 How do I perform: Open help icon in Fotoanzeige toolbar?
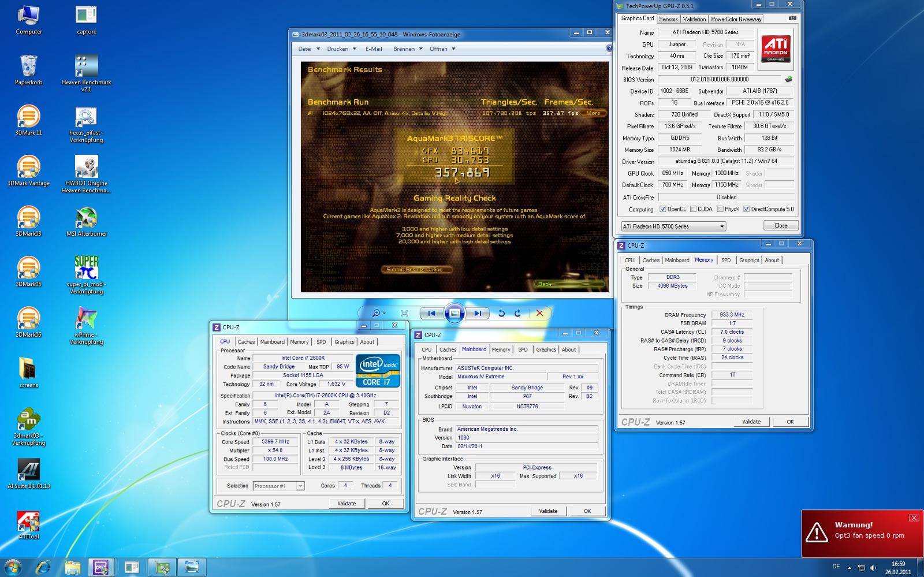click(609, 49)
